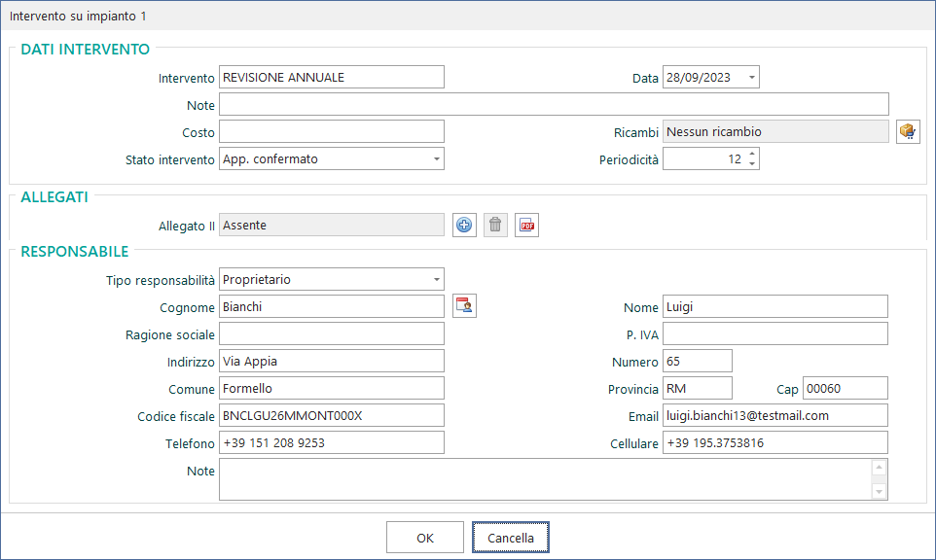Click the Email field
Image resolution: width=936 pixels, height=560 pixels.
click(774, 416)
